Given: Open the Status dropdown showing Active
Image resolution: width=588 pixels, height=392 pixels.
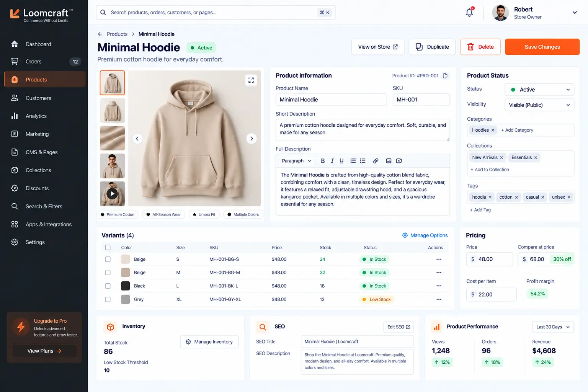Looking at the screenshot, I should tap(539, 90).
